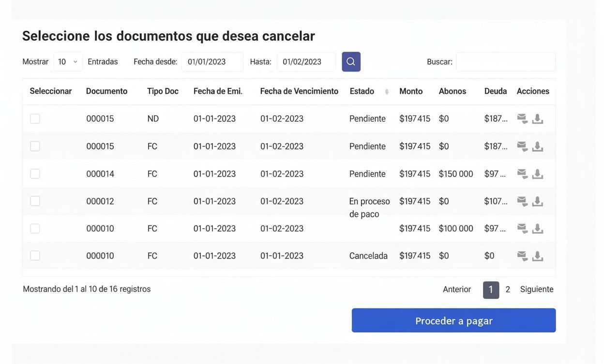
Task: Go to Siguiente page
Action: (537, 290)
